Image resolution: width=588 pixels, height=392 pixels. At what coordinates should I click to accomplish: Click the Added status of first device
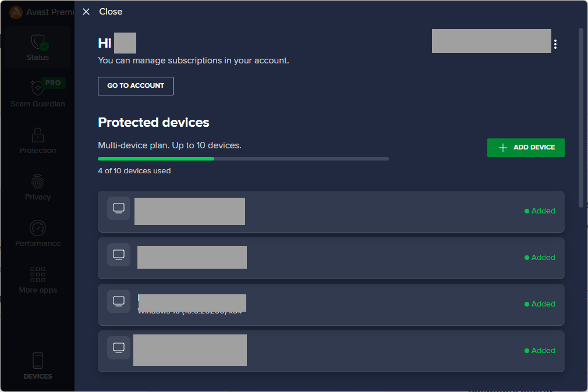(540, 211)
